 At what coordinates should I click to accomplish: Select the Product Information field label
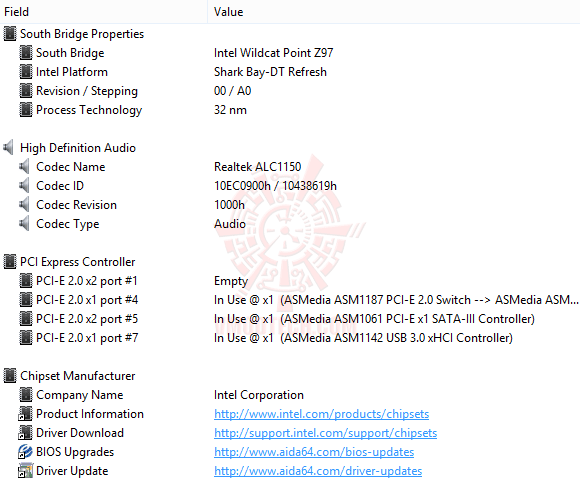(x=90, y=414)
